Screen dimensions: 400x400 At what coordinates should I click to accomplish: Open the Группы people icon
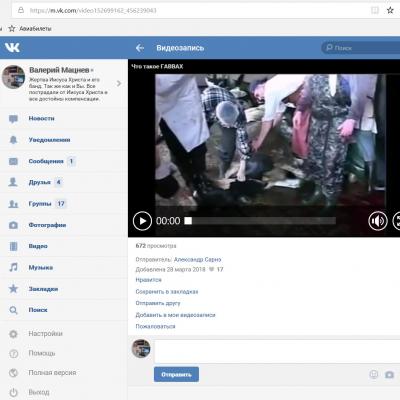[13, 204]
